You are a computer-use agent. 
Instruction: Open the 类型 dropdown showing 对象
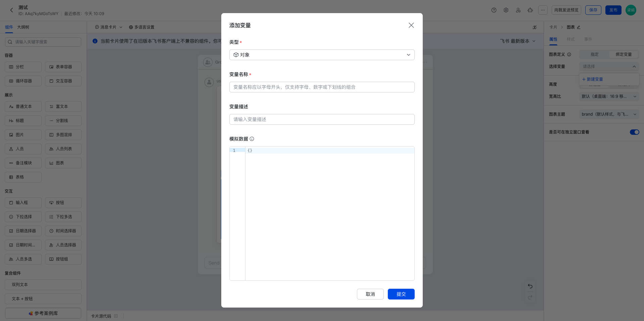tap(322, 55)
